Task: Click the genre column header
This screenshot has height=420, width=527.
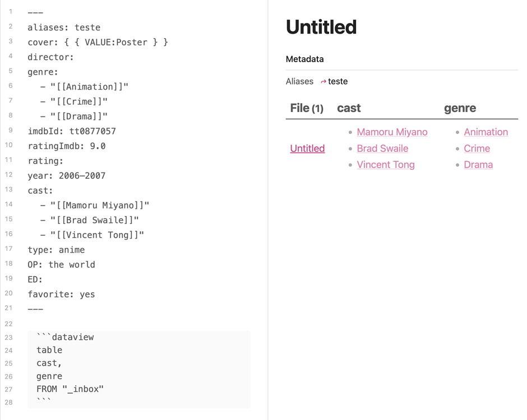Action: click(460, 108)
